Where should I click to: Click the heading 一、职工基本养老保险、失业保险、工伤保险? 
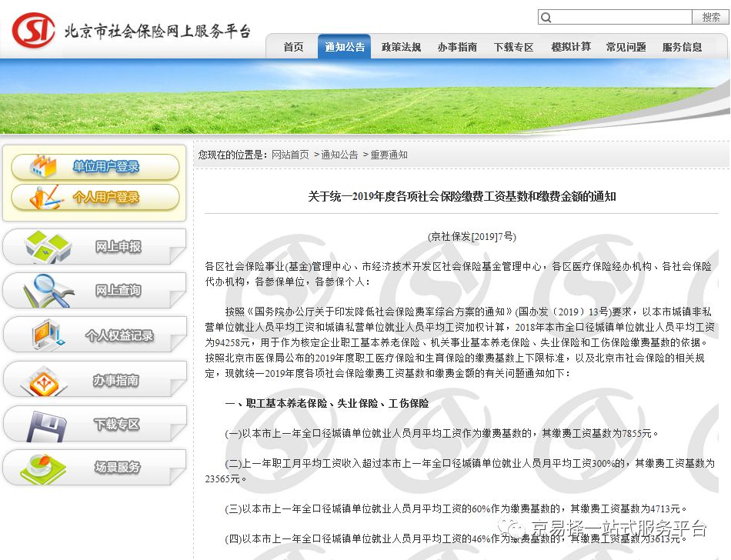(x=326, y=403)
